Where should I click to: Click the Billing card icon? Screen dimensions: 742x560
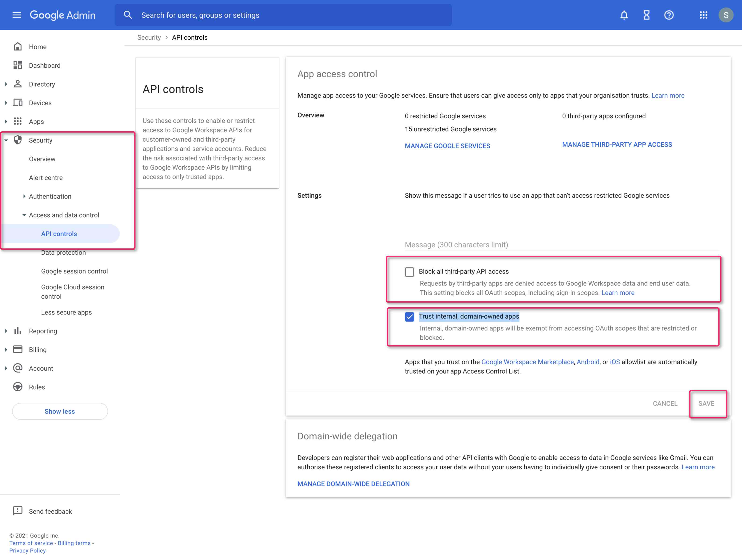pyautogui.click(x=18, y=349)
